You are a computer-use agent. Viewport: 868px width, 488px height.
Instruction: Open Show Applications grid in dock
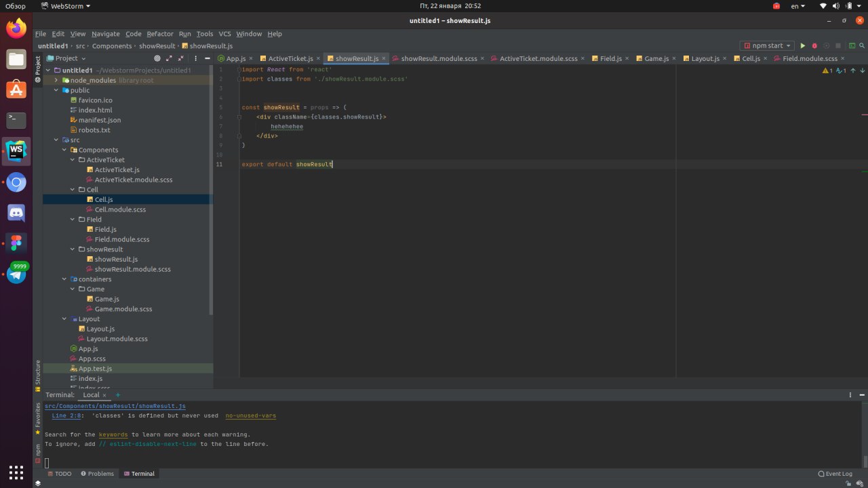(16, 472)
